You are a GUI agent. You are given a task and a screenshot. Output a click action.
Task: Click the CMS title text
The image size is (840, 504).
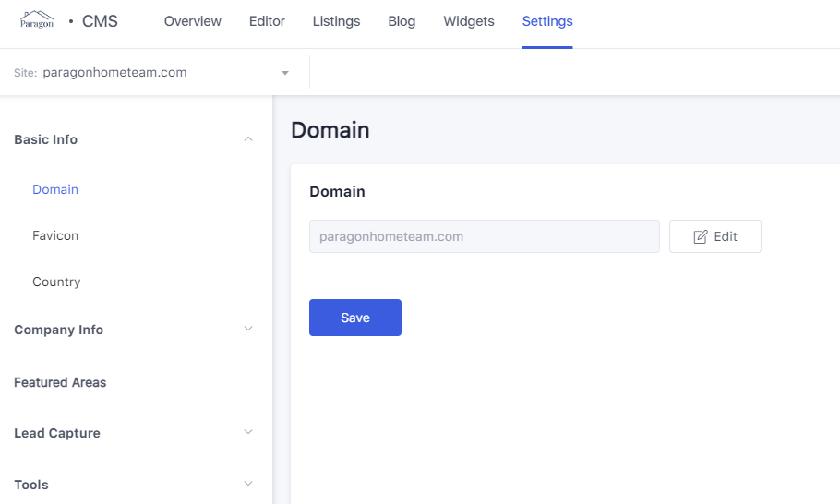pyautogui.click(x=100, y=21)
